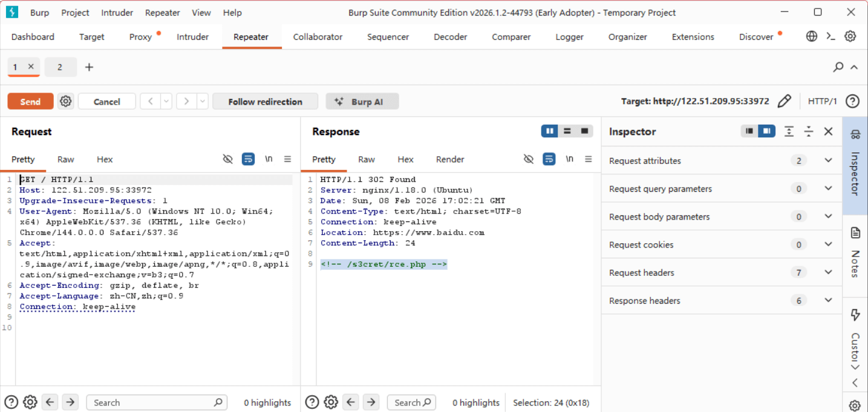
Task: Open the Notes side panel icon
Action: click(855, 233)
